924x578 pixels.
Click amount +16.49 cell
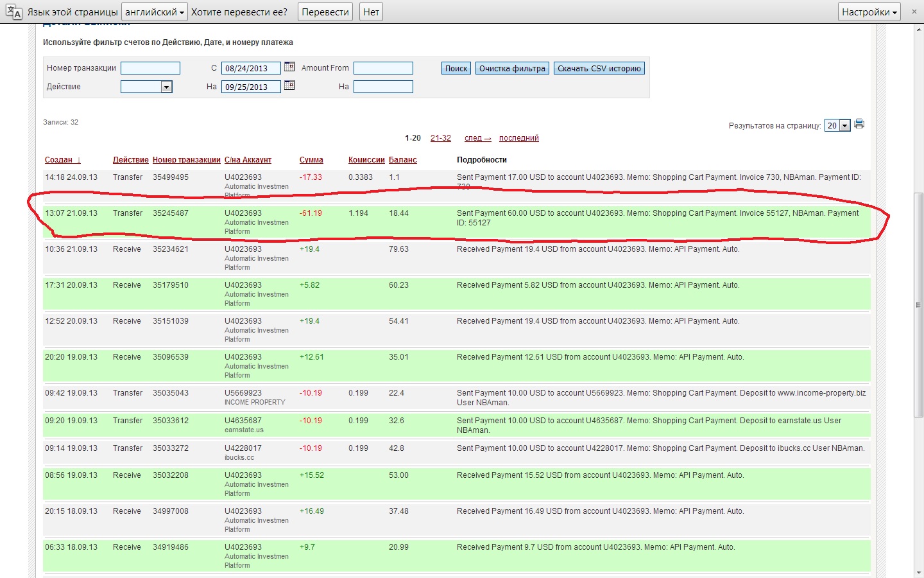pyautogui.click(x=312, y=511)
